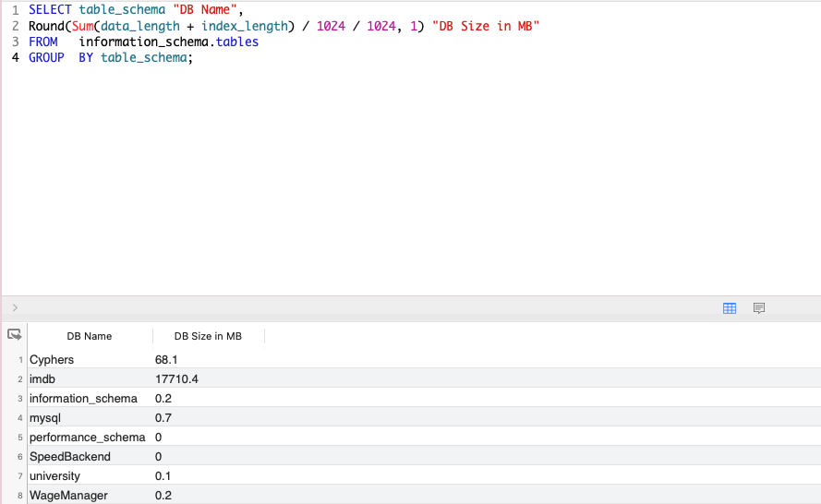Select the mysql database name cell

(x=45, y=417)
